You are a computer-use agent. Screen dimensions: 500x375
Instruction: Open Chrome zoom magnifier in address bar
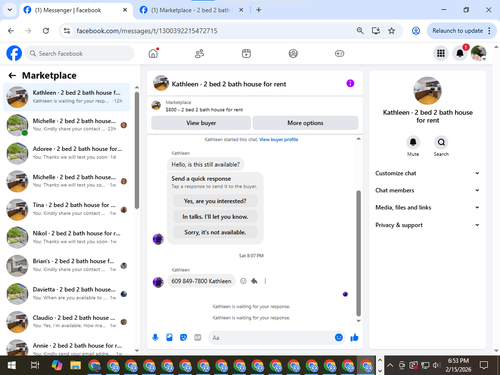(360, 31)
